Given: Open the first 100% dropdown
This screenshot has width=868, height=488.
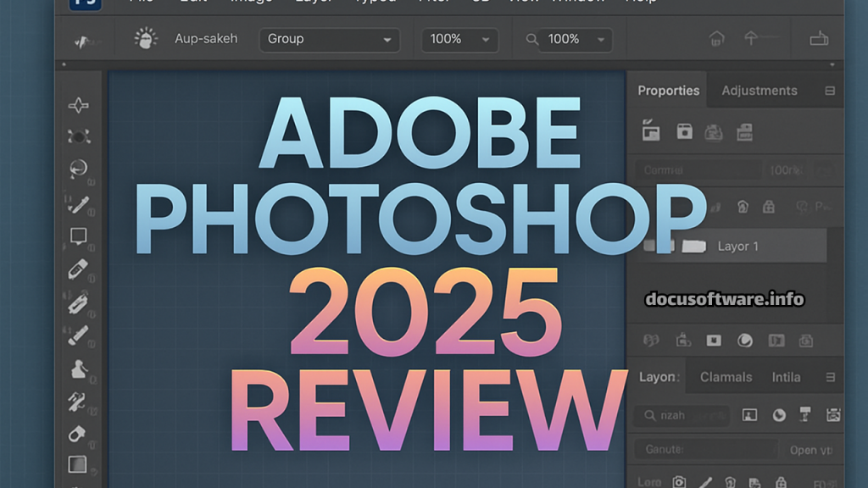Looking at the screenshot, I should point(459,40).
